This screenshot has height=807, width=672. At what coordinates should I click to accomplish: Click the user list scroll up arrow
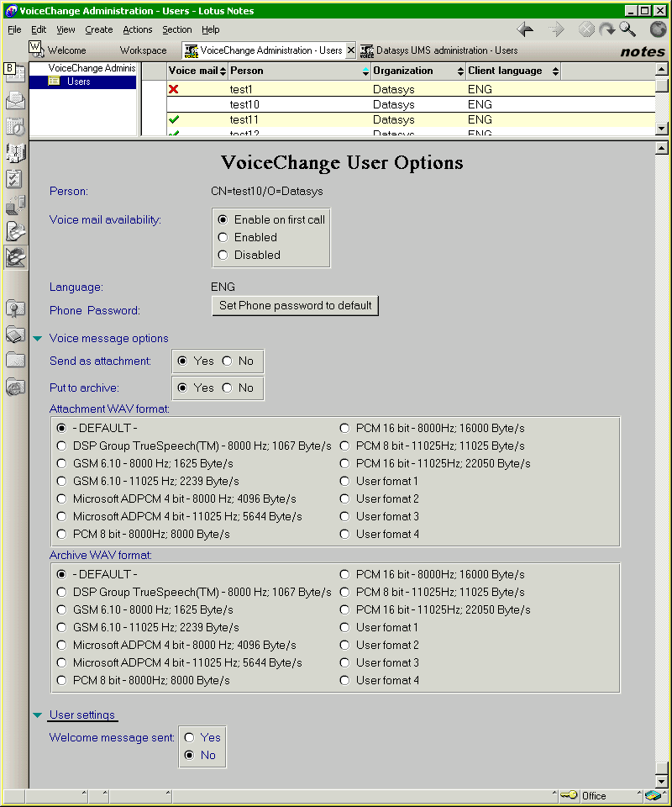point(662,69)
